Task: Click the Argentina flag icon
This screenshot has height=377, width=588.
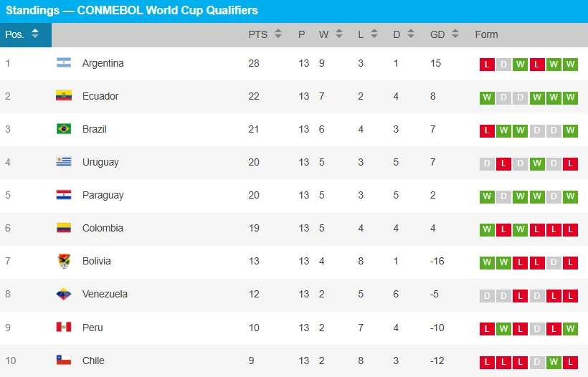Action: pyautogui.click(x=64, y=63)
